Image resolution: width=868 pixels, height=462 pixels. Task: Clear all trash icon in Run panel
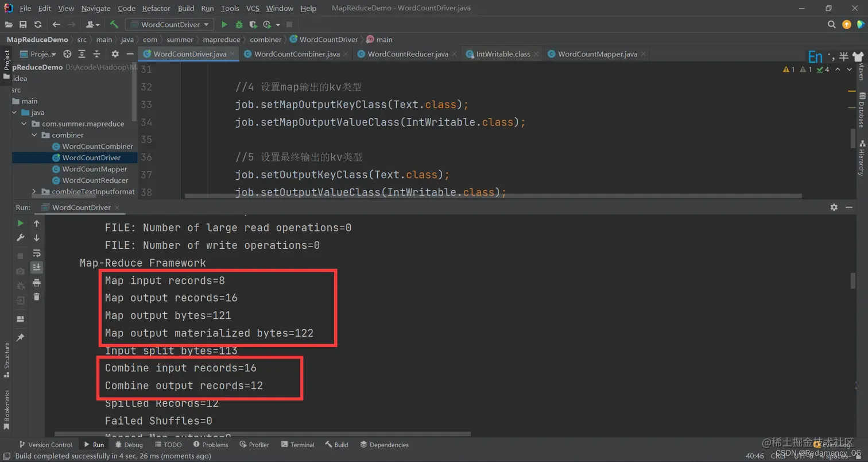(37, 297)
